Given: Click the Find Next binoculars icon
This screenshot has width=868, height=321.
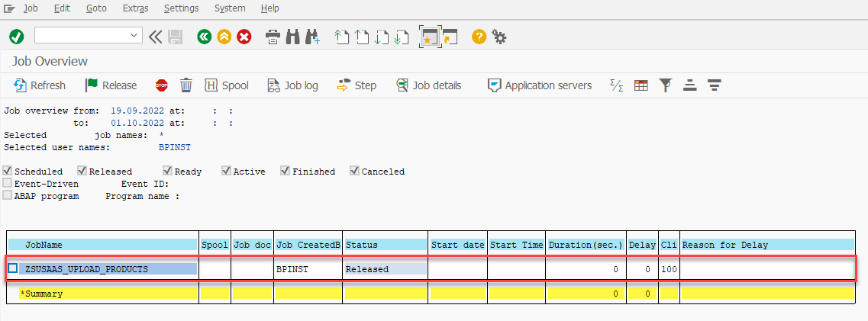Looking at the screenshot, I should [x=312, y=37].
